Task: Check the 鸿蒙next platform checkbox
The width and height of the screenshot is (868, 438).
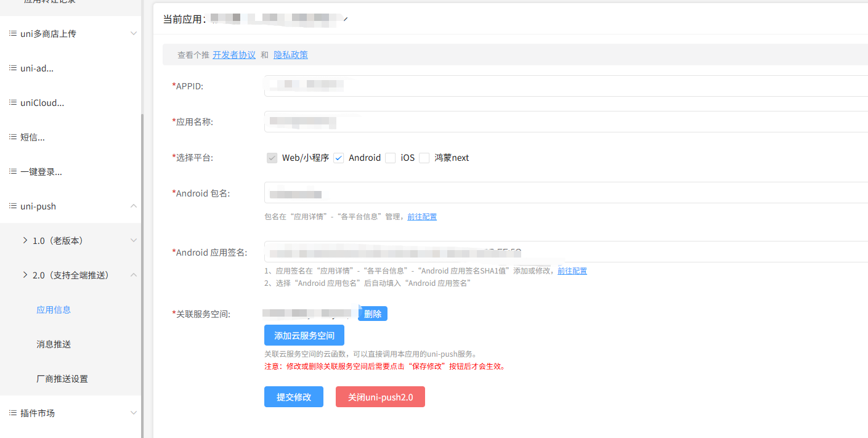Action: pos(424,158)
